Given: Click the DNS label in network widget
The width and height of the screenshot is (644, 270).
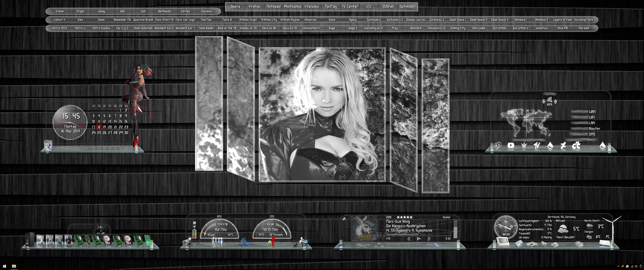Looking at the screenshot, I should pos(592,134).
